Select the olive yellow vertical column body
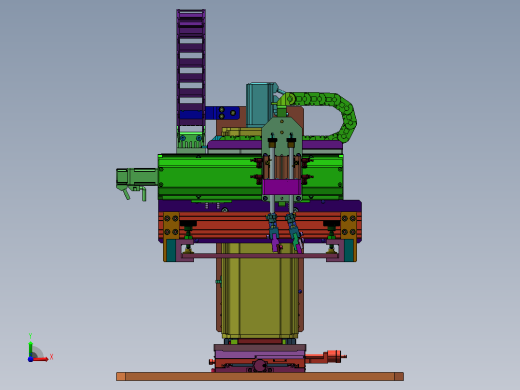The width and height of the screenshot is (520, 390). click(x=260, y=290)
